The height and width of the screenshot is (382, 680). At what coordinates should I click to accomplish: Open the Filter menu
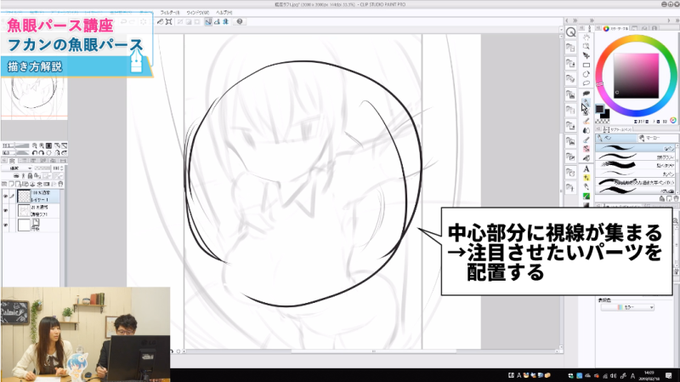pos(170,13)
